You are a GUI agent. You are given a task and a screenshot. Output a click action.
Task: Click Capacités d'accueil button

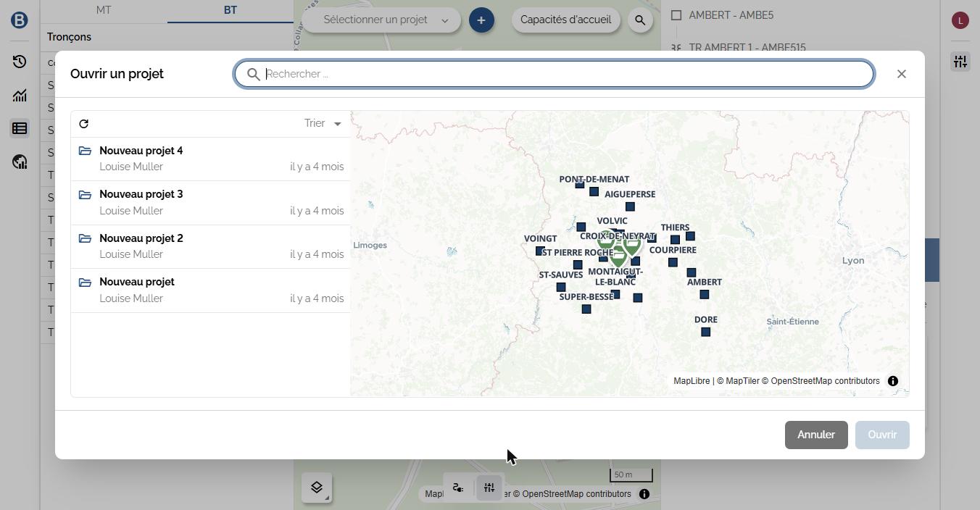tap(565, 20)
